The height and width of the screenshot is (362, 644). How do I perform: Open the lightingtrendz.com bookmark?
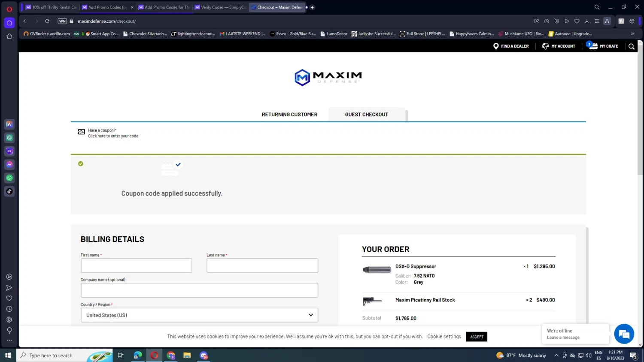(193, 34)
